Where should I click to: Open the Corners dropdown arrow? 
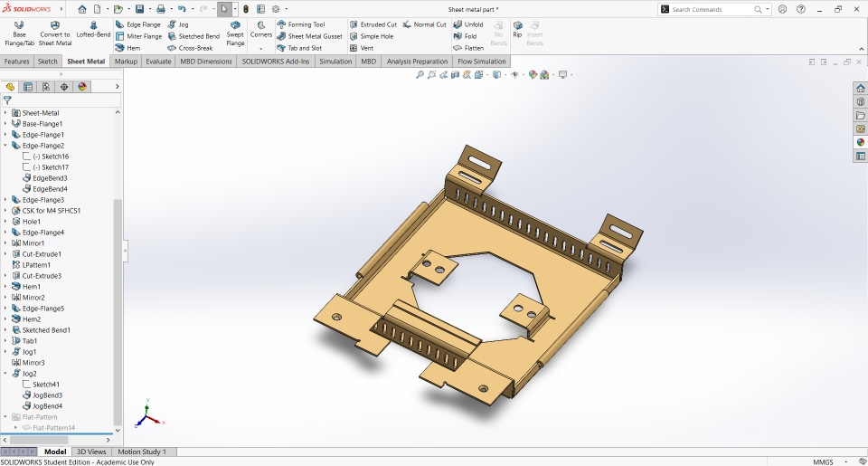pos(260,48)
